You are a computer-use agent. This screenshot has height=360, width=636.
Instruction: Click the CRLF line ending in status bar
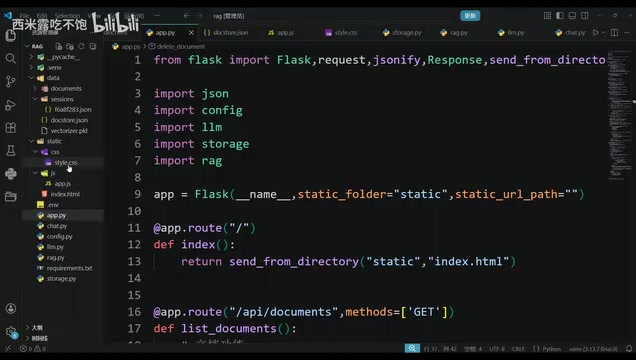click(518, 349)
